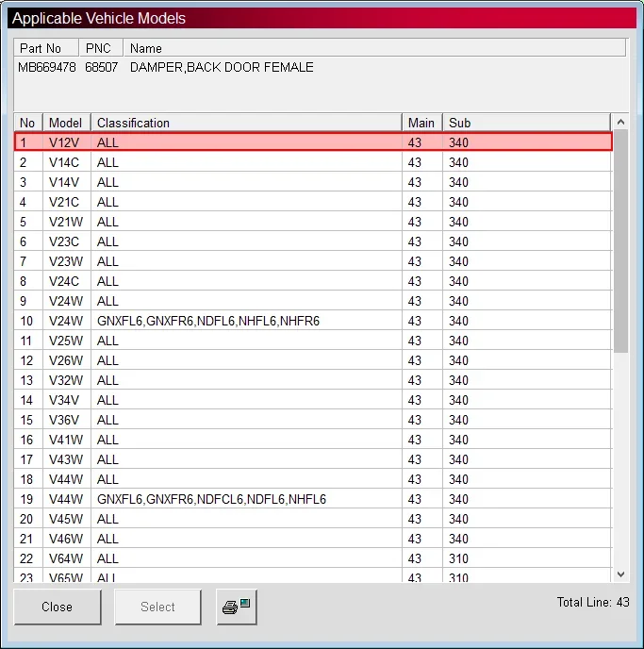Click the Sub column header
Viewport: 644px width, 649px height.
526,123
